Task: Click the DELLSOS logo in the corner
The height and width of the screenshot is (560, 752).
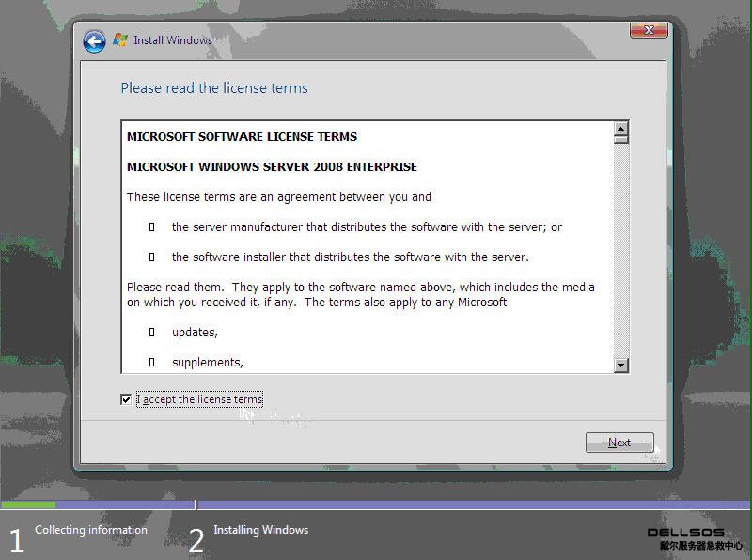Action: pyautogui.click(x=695, y=539)
